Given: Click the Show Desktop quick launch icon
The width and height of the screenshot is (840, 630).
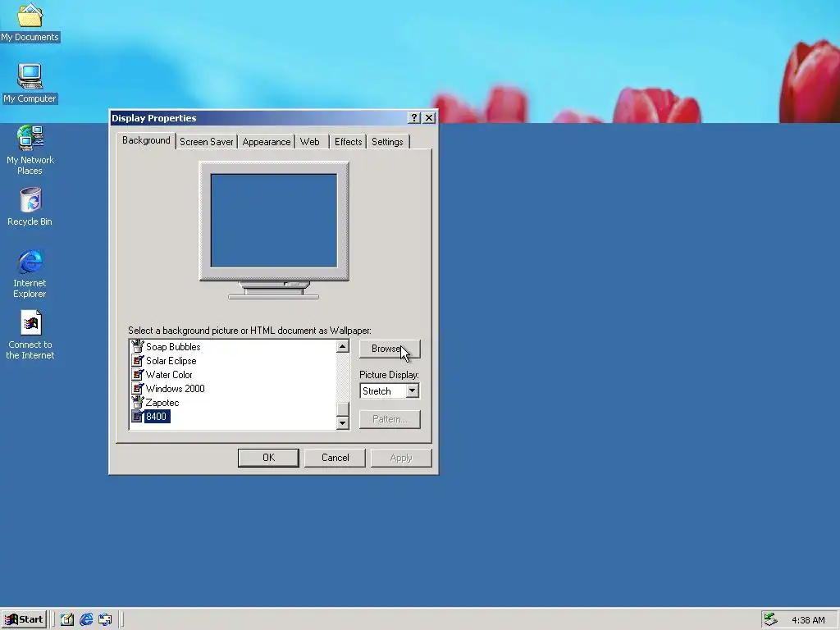Looking at the screenshot, I should (x=67, y=619).
